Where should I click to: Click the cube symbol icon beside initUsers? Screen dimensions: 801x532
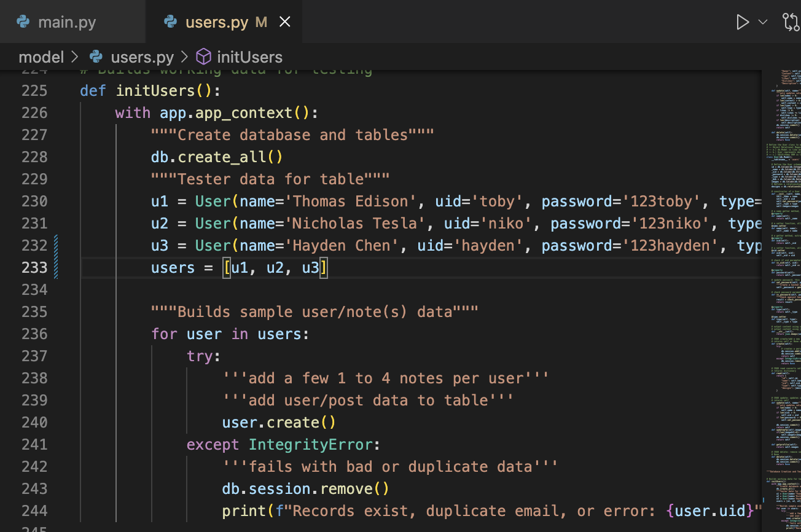point(203,57)
